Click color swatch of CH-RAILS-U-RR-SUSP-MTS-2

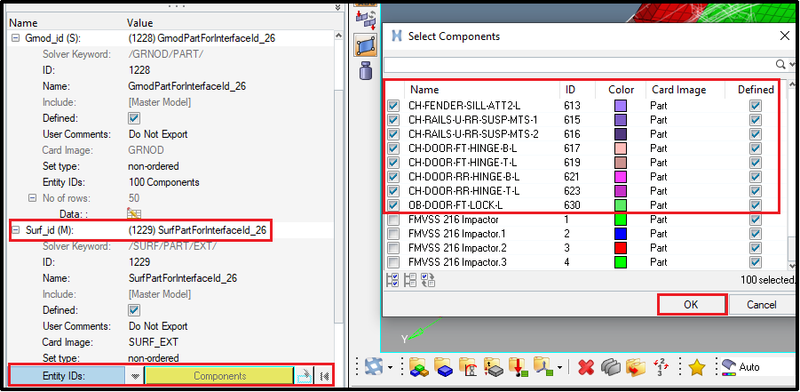(621, 134)
